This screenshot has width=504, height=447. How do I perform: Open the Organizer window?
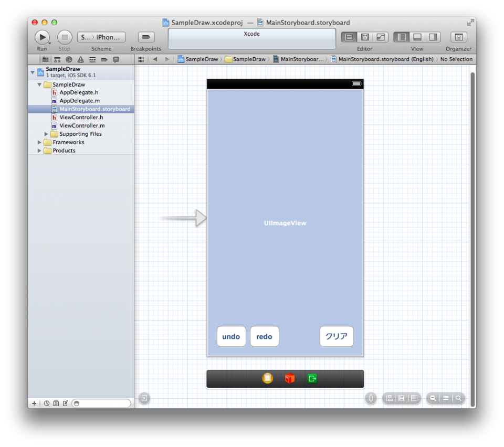(x=458, y=37)
